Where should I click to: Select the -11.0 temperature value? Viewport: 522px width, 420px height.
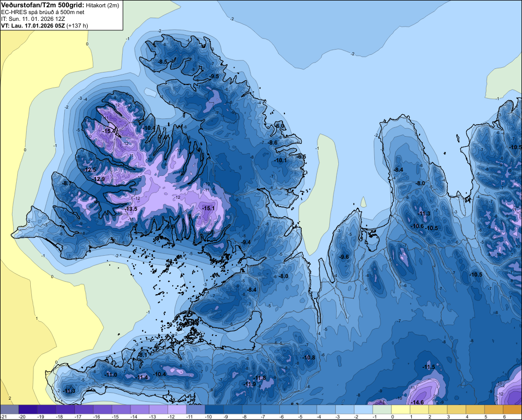(111, 375)
